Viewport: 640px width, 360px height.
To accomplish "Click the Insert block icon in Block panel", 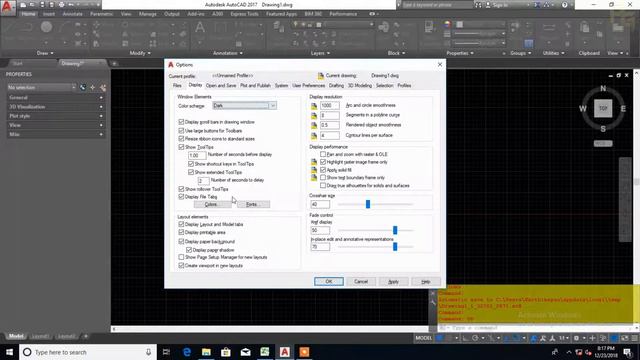I will click(x=384, y=28).
